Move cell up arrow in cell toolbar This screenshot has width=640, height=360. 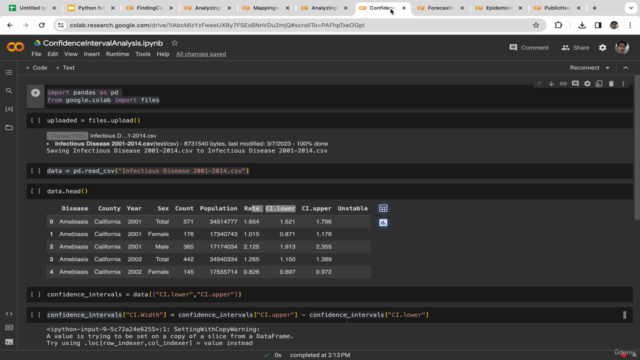coord(539,84)
